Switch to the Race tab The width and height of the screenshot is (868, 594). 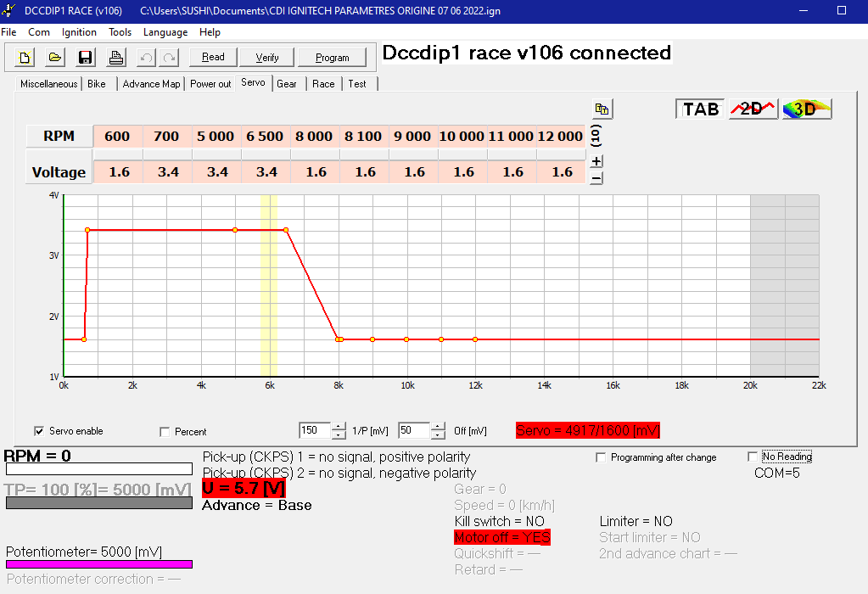323,84
